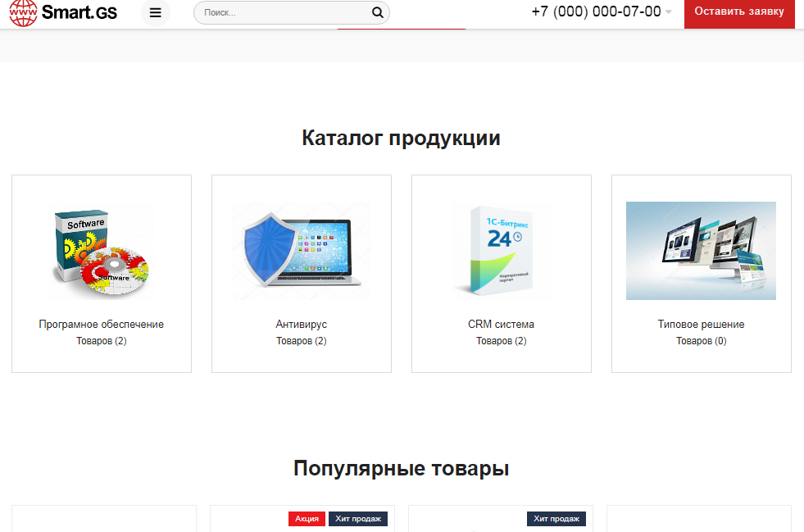
Task: Click the Популярные товары heading
Action: [x=401, y=469]
